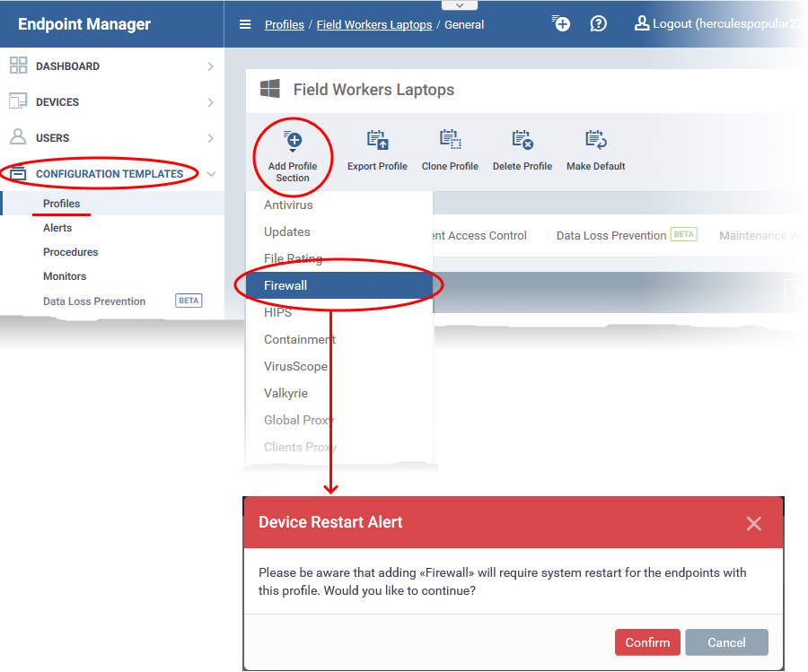
Task: Open Alerts in the sidebar
Action: [x=57, y=228]
